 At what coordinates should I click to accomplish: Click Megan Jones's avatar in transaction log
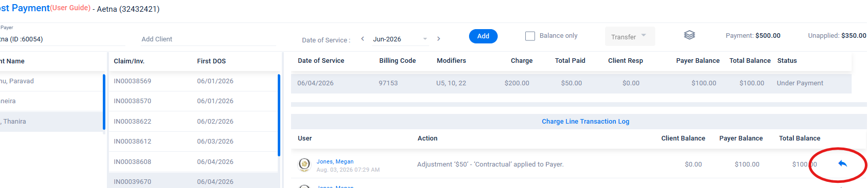[304, 164]
